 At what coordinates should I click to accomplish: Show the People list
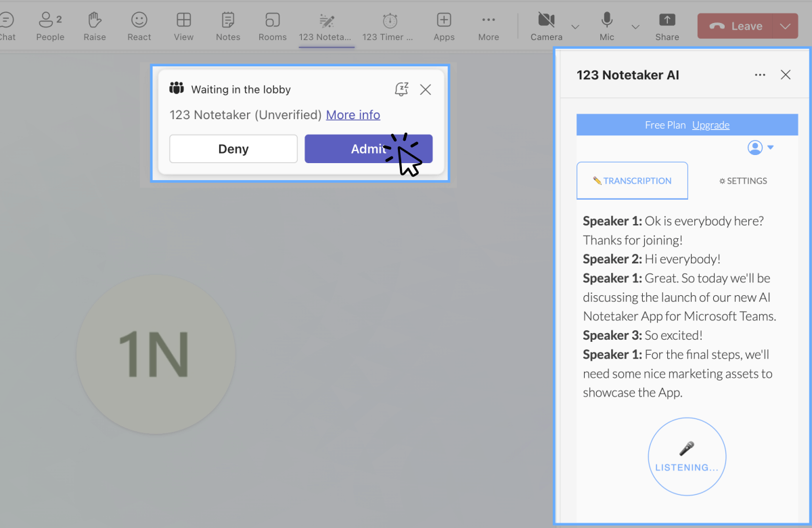coord(50,26)
